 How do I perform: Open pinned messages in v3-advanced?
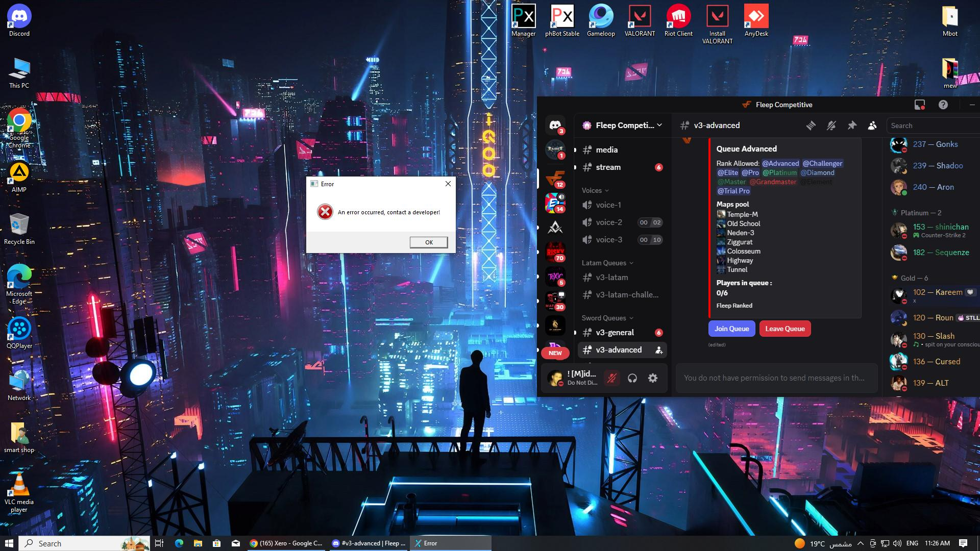point(852,126)
